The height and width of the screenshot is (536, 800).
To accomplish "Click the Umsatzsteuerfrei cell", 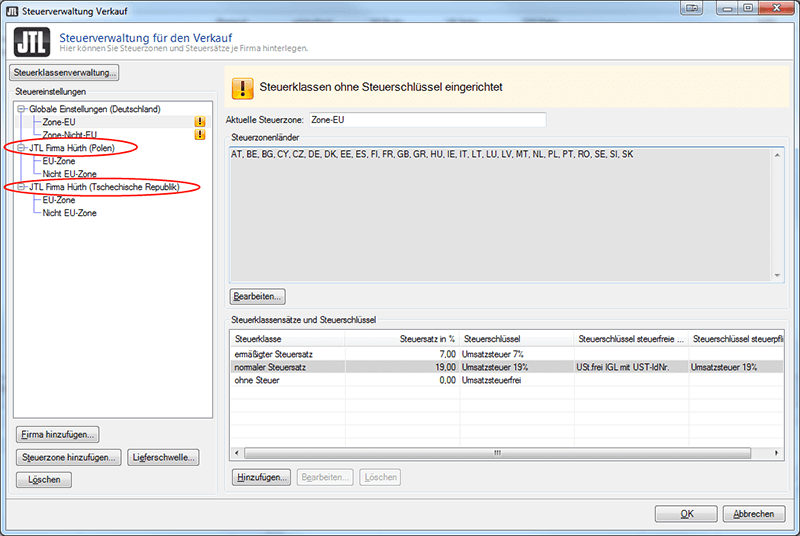I will coord(517,380).
